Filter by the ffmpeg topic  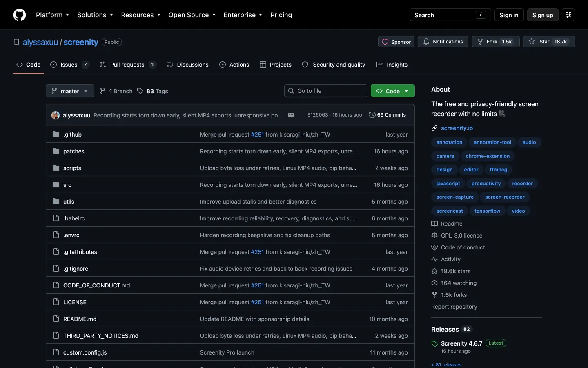(x=498, y=170)
